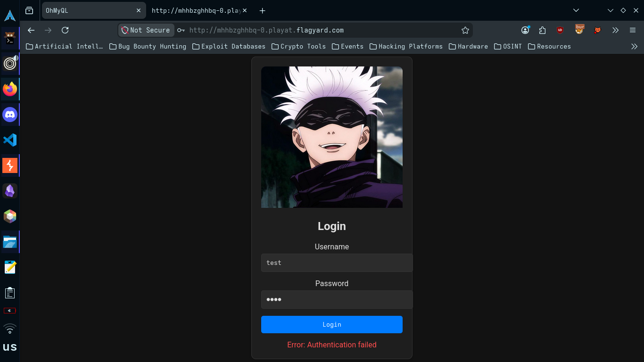Screen dimensions: 644x362
Task: Show more toolbar tools overflow chevron
Action: coord(615,30)
